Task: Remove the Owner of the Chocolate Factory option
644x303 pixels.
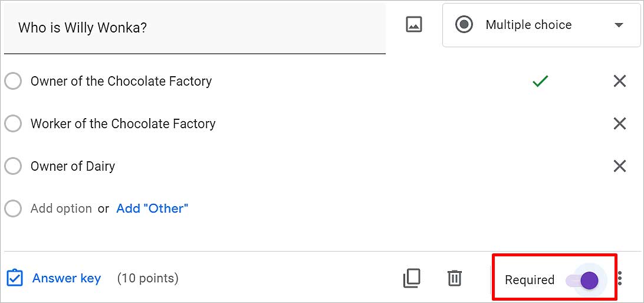Action: coord(619,82)
